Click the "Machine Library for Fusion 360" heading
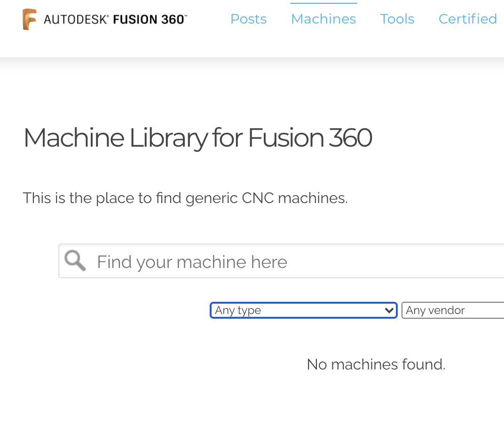 coord(197,138)
